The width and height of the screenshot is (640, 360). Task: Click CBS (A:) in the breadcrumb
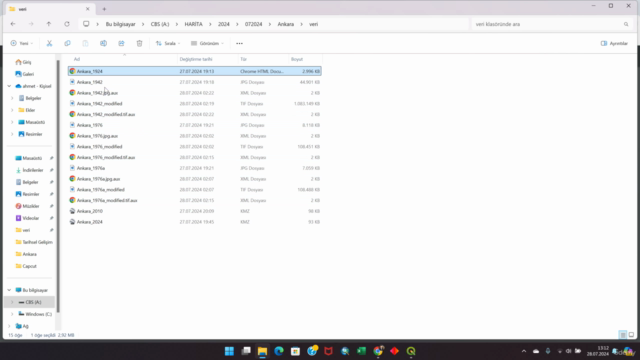(160, 24)
